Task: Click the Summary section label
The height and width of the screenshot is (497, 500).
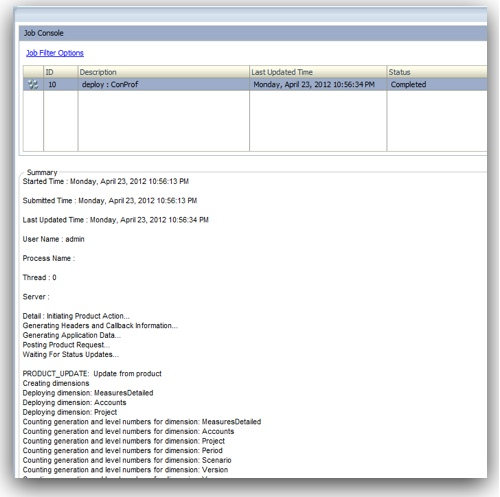Action: (x=42, y=172)
